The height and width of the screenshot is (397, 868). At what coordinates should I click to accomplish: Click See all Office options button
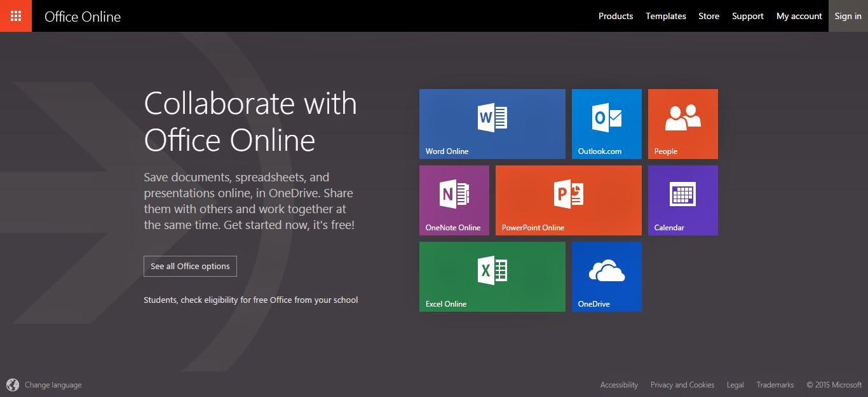190,266
